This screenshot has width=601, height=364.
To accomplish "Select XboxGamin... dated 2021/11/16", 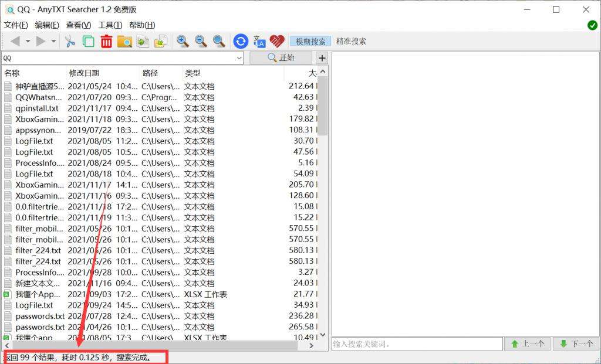I will (x=40, y=196).
